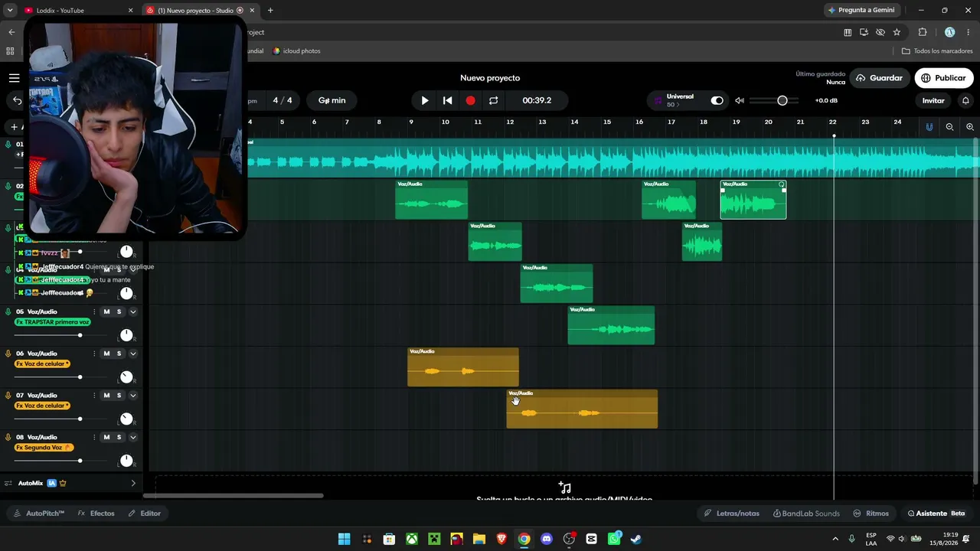
Task: Mute track 05 Voz/Audio
Action: point(106,311)
